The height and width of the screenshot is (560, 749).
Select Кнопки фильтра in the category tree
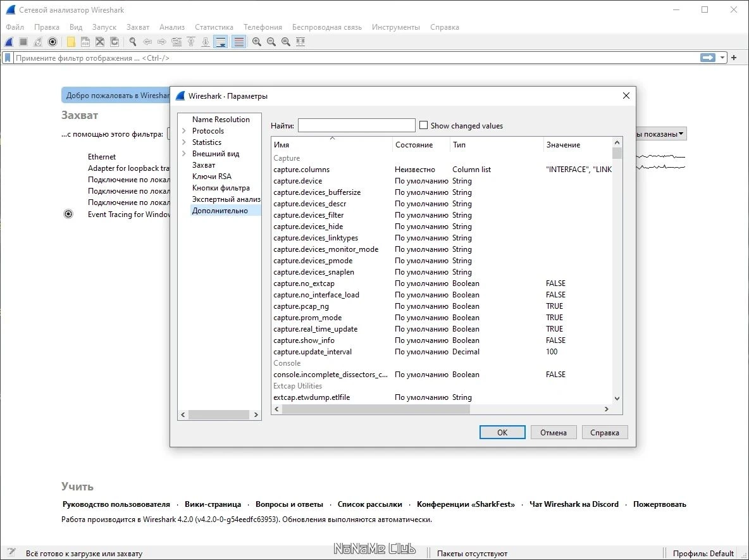coord(221,188)
